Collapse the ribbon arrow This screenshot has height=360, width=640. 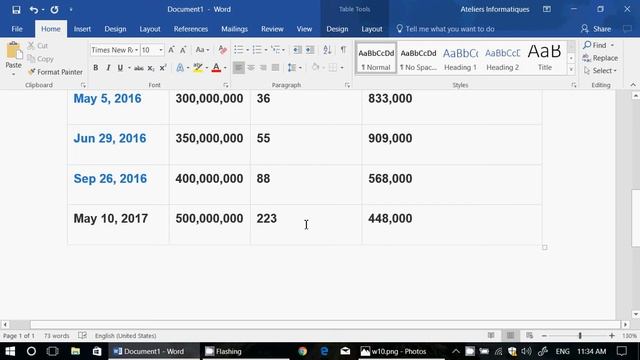633,85
